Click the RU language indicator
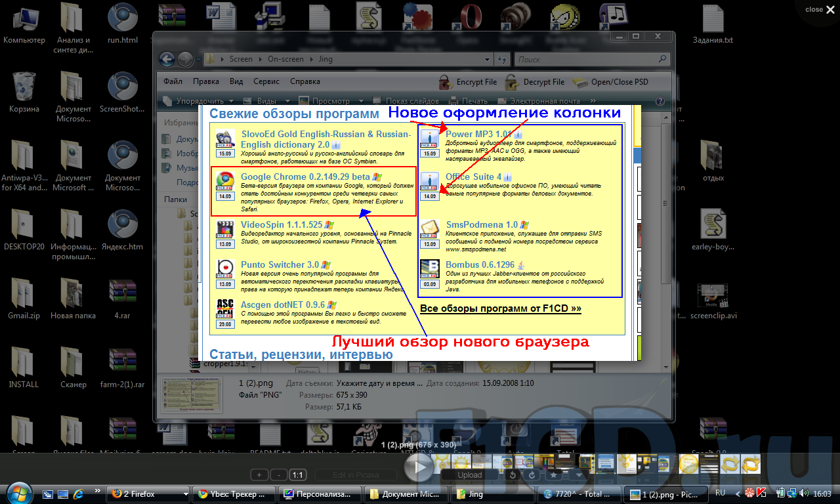The width and height of the screenshot is (840, 504). coord(720,493)
